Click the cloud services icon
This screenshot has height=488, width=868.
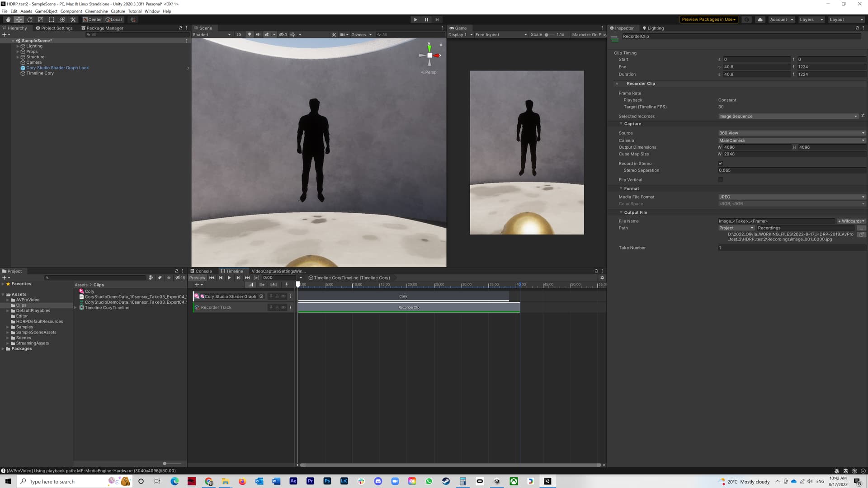(760, 19)
